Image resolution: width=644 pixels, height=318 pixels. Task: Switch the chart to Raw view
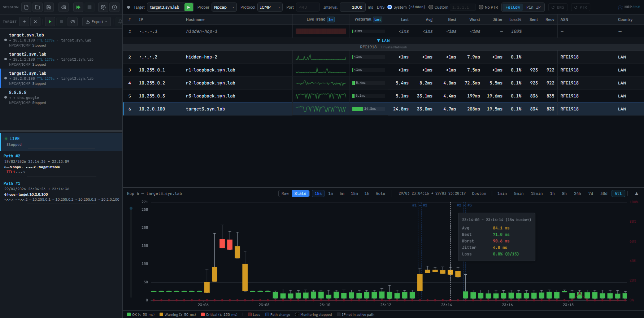pyautogui.click(x=285, y=193)
